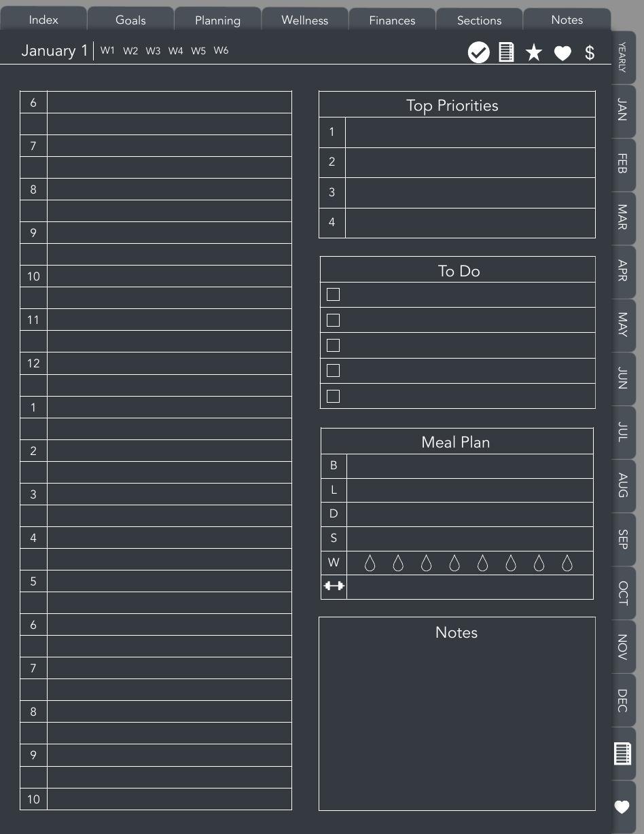The width and height of the screenshot is (644, 834).
Task: Click the Breakfast (B) meal plan field
Action: coord(470,466)
